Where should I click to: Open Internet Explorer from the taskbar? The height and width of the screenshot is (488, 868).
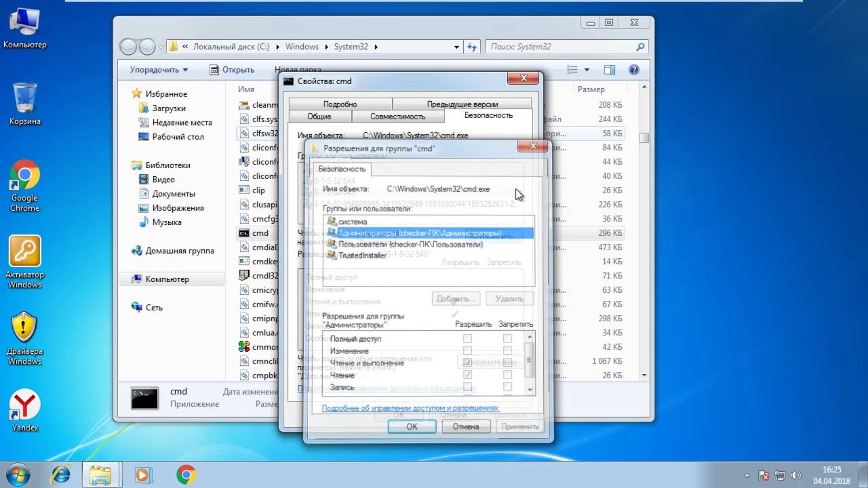pos(60,474)
